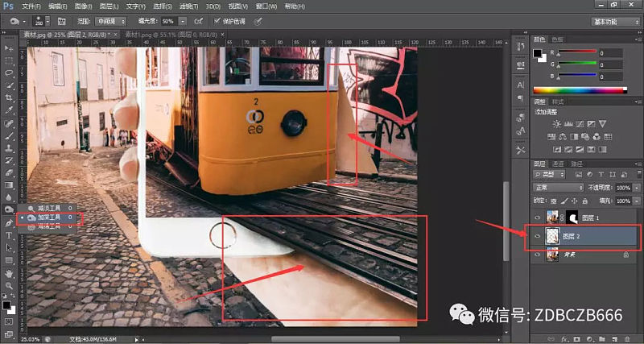The width and height of the screenshot is (644, 344).
Task: Open the brush panel toggle icon in options bar
Action: 62,21
